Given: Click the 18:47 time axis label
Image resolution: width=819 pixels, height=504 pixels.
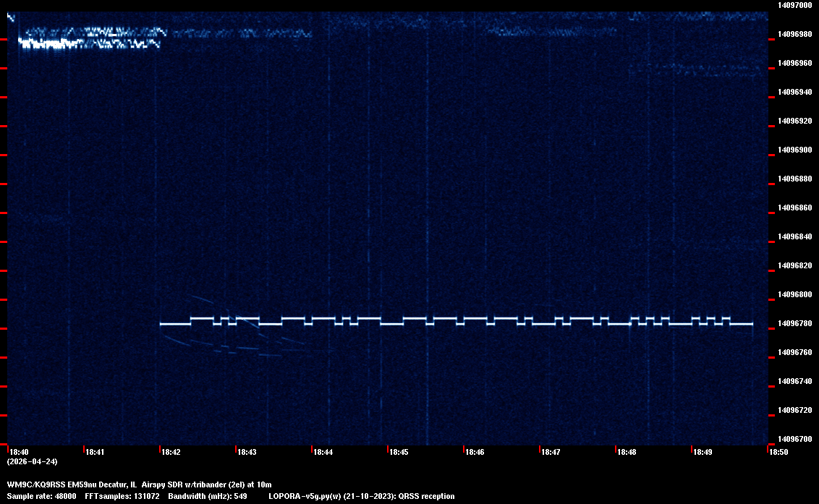Looking at the screenshot, I should [x=551, y=452].
